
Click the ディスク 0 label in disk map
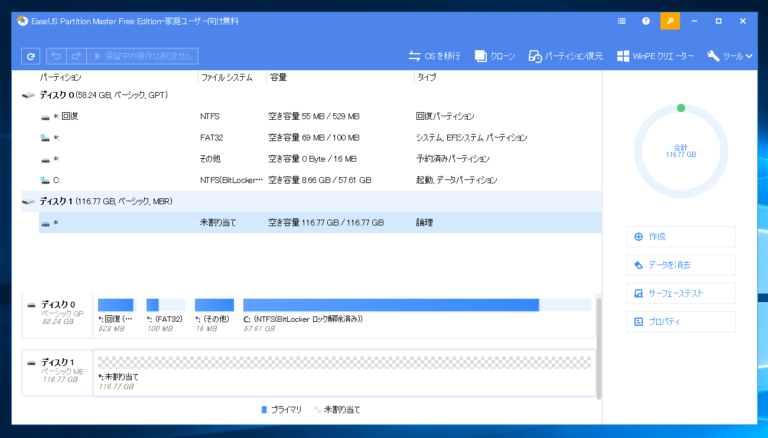[58, 304]
